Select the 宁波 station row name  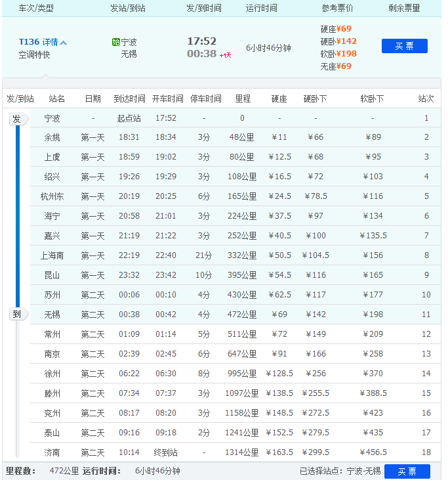point(52,118)
